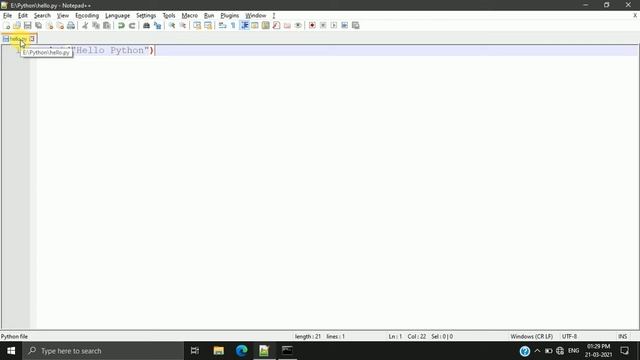
Task: Open the ? help menu
Action: 274,16
